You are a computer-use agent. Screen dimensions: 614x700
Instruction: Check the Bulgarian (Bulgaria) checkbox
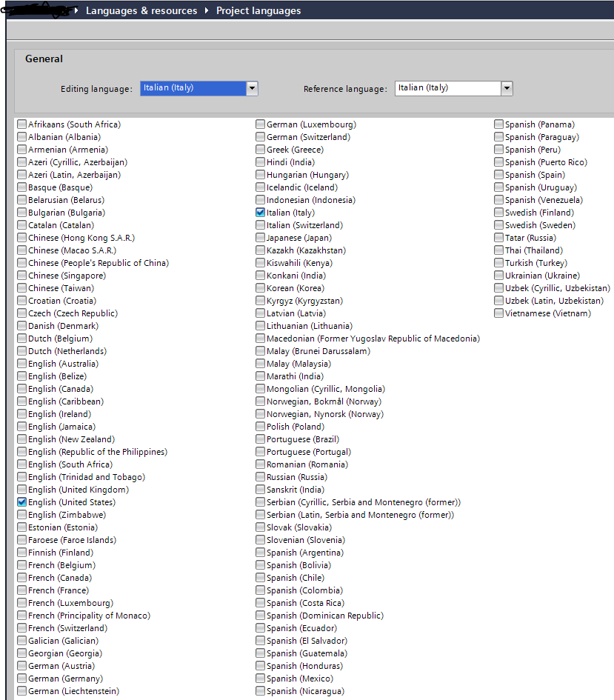pyautogui.click(x=22, y=213)
